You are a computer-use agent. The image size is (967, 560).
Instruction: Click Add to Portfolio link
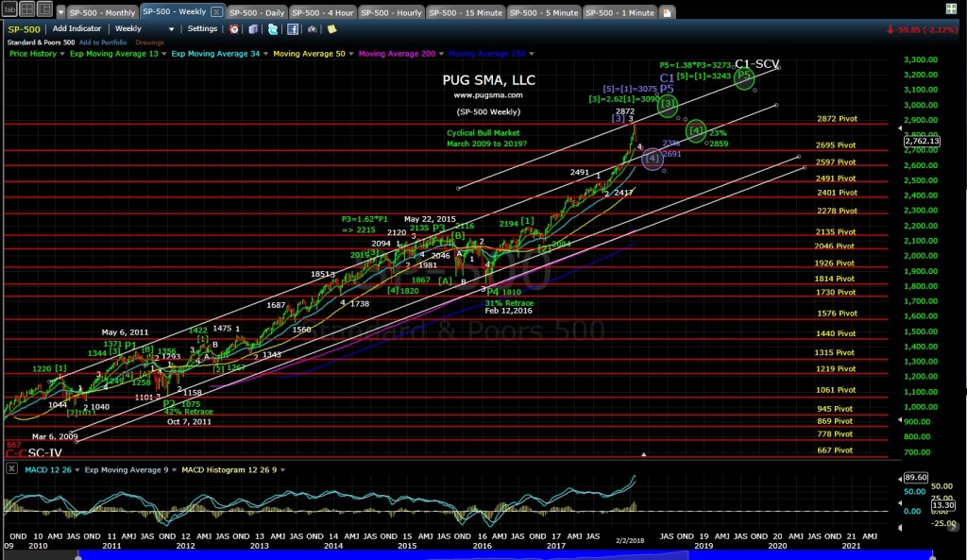(x=103, y=42)
